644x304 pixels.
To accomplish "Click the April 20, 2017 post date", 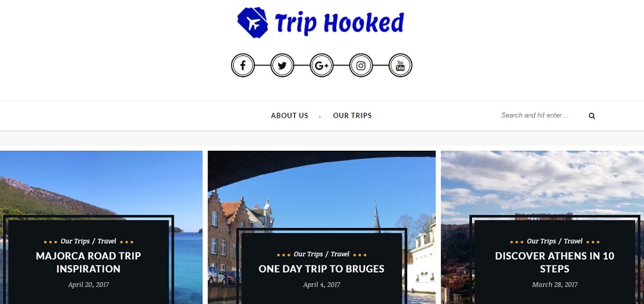I will (x=88, y=284).
